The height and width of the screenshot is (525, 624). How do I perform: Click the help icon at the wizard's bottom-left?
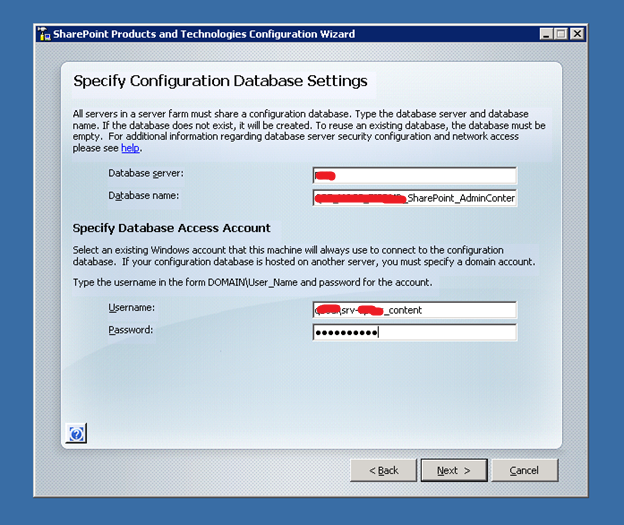[x=76, y=433]
